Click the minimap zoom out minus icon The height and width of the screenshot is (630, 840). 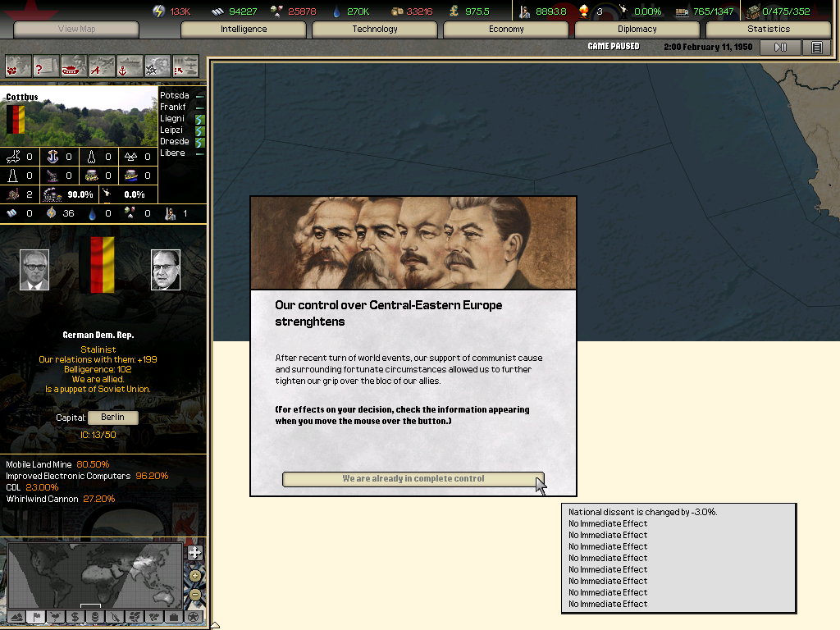[x=194, y=595]
